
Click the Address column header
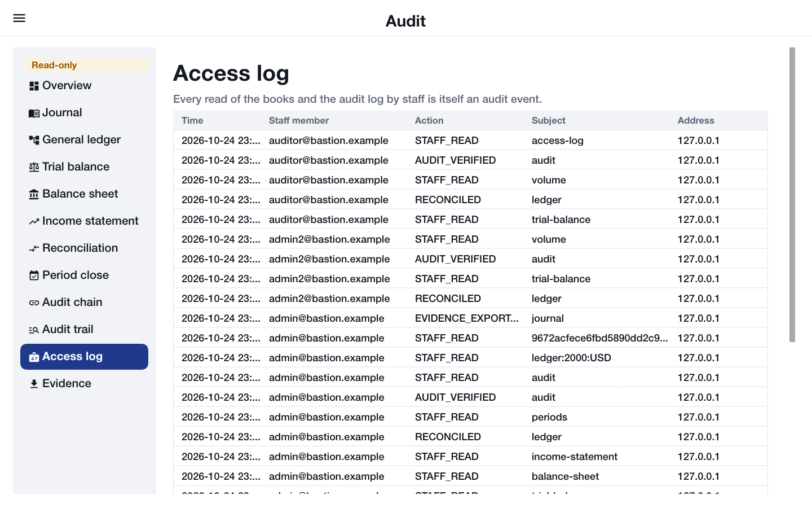point(696,120)
